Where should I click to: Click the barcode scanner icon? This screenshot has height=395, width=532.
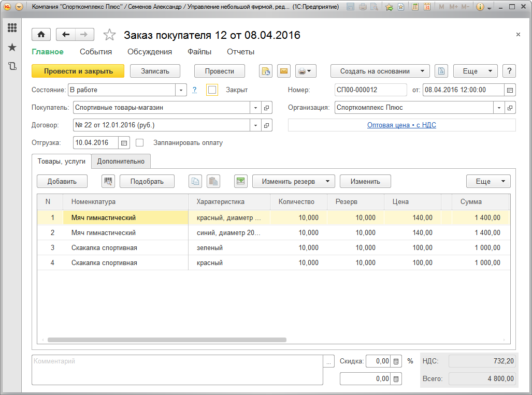pyautogui.click(x=108, y=181)
